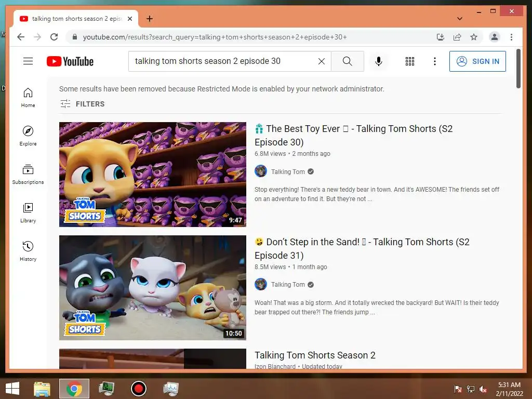Click the browser forward arrow
This screenshot has width=532, height=399.
pyautogui.click(x=37, y=37)
